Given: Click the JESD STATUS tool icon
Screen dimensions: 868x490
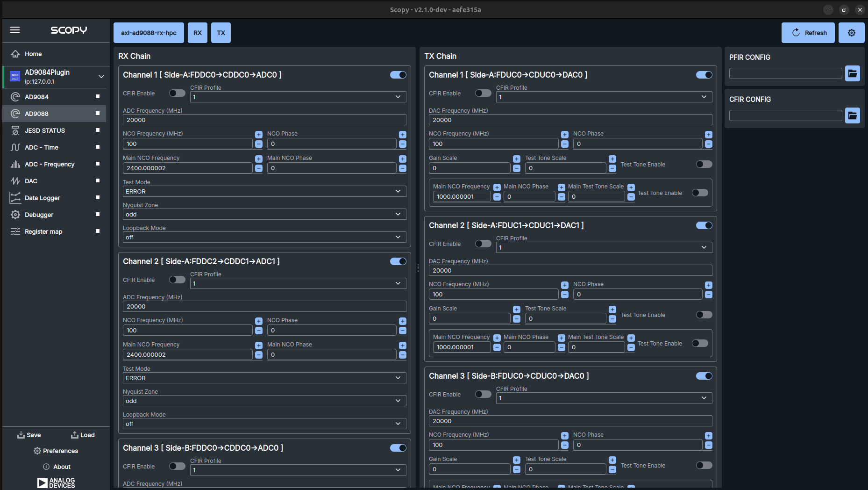Looking at the screenshot, I should pos(15,130).
